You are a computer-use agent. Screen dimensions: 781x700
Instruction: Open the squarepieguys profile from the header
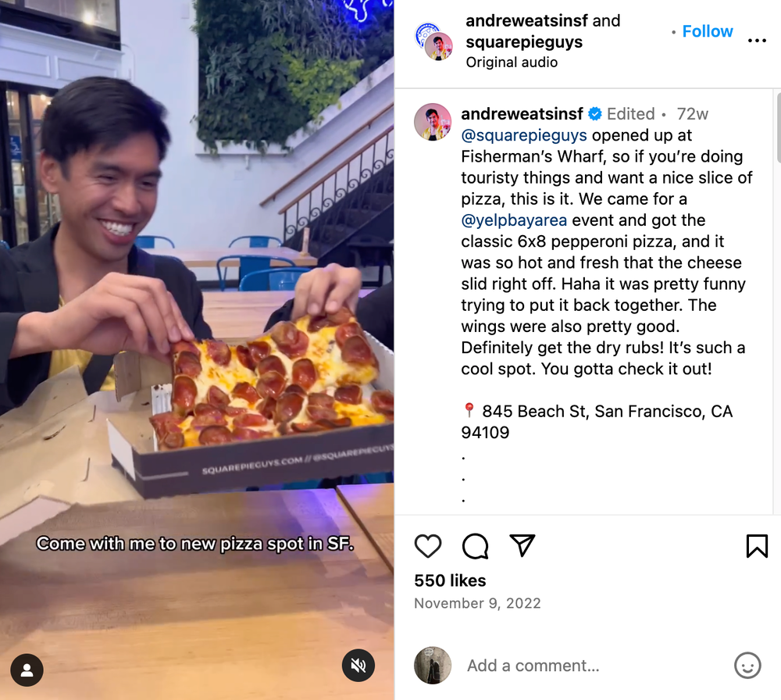pos(524,42)
